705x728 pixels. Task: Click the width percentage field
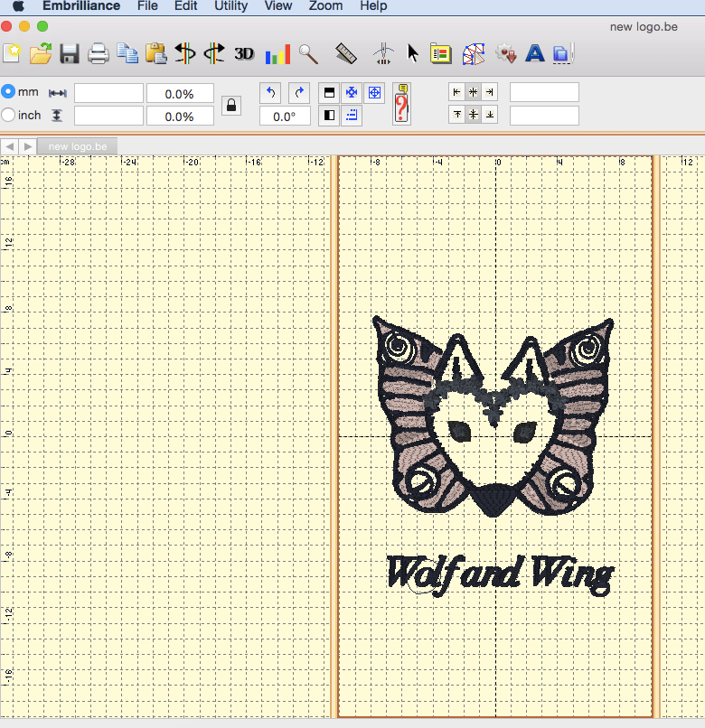180,93
